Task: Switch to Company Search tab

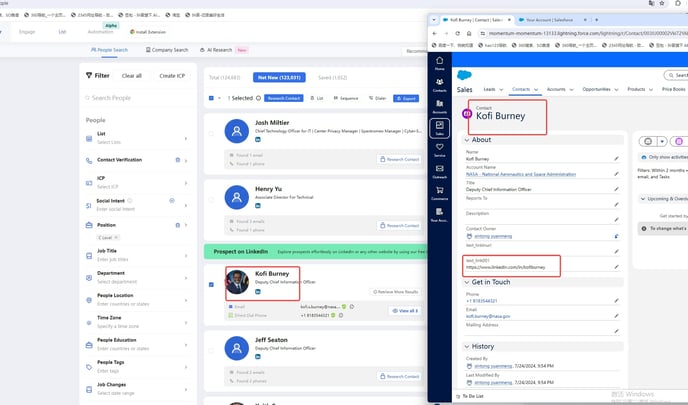Action: (167, 50)
